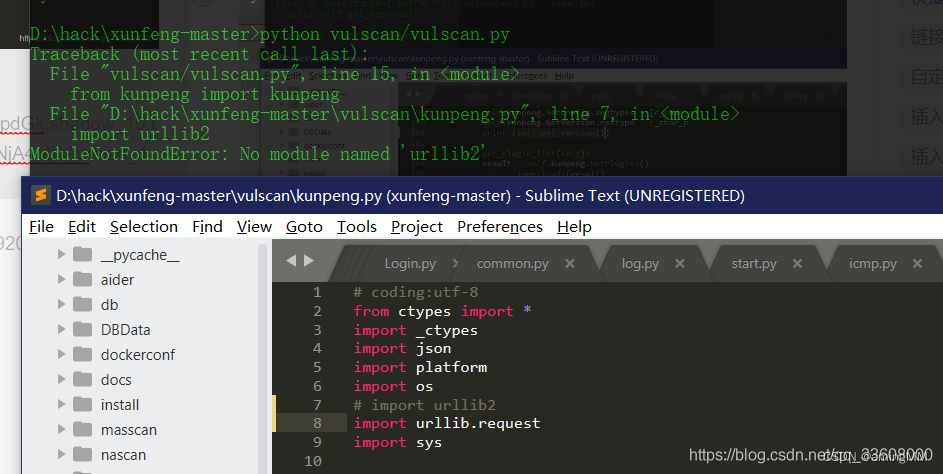Open the Preferences menu

tap(500, 227)
